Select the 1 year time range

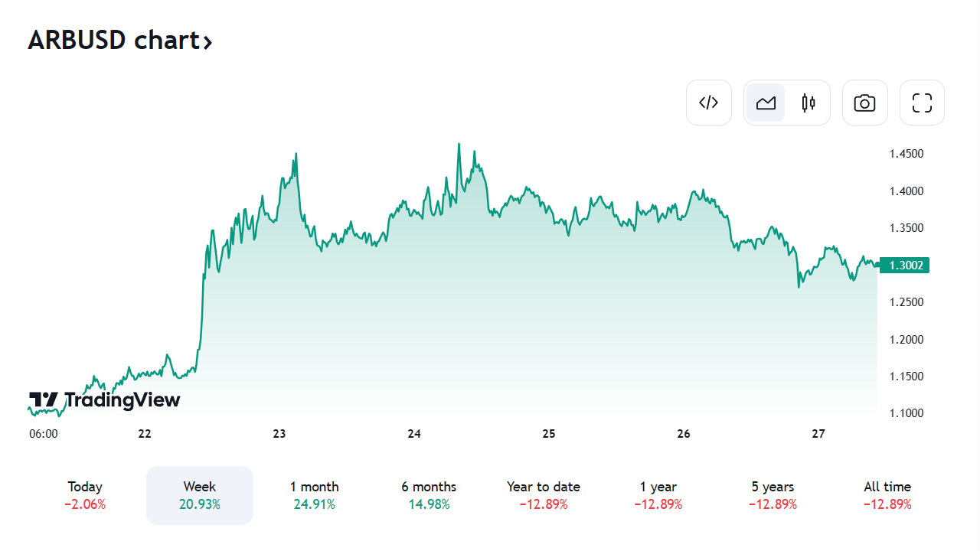point(658,495)
